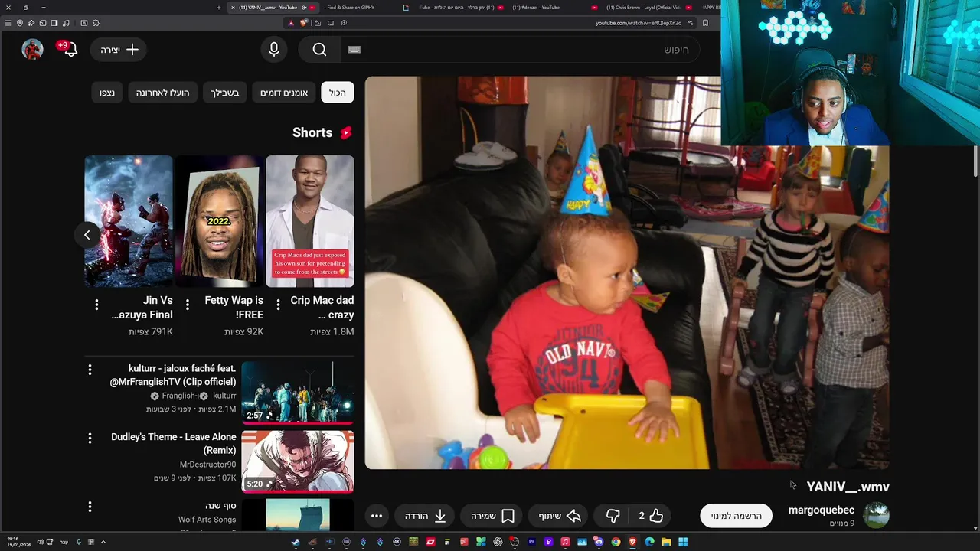Open options for Crip Mac dad short
Screen dimensions: 980x551
point(278,305)
